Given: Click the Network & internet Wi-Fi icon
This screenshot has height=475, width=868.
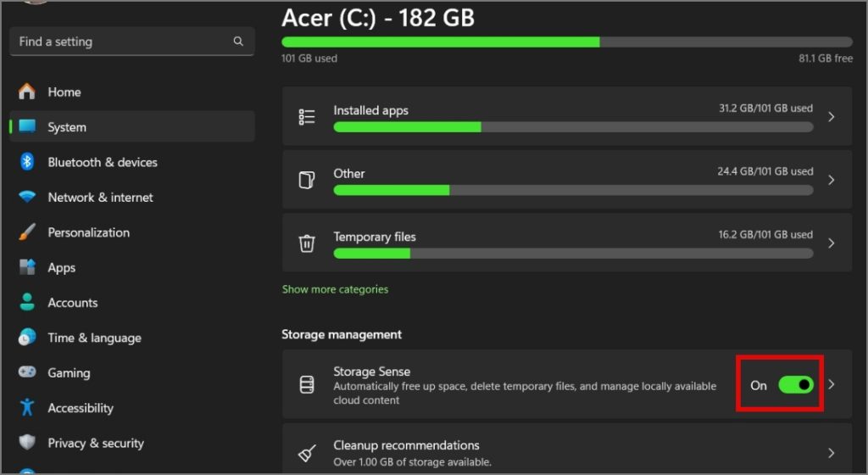Looking at the screenshot, I should pos(27,197).
